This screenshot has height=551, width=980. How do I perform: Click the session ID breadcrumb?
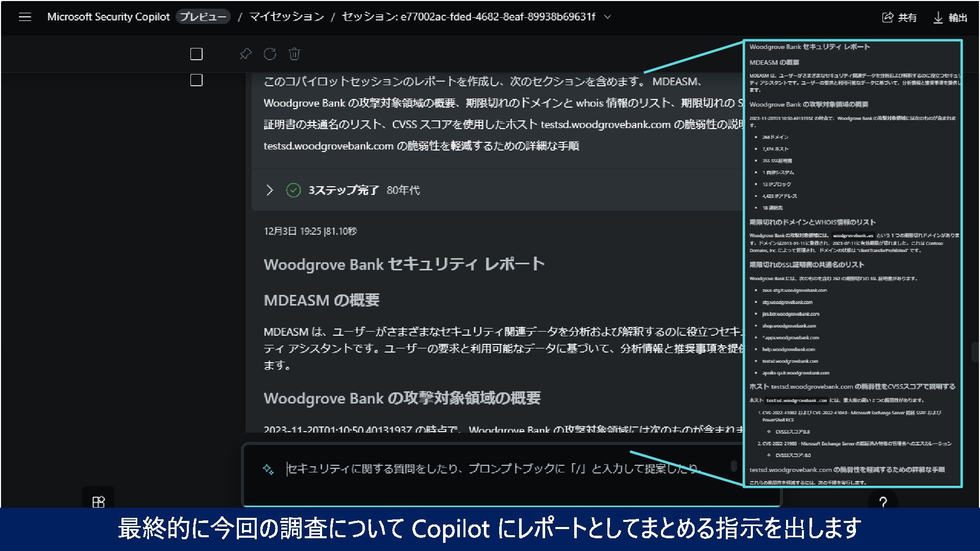tap(468, 17)
